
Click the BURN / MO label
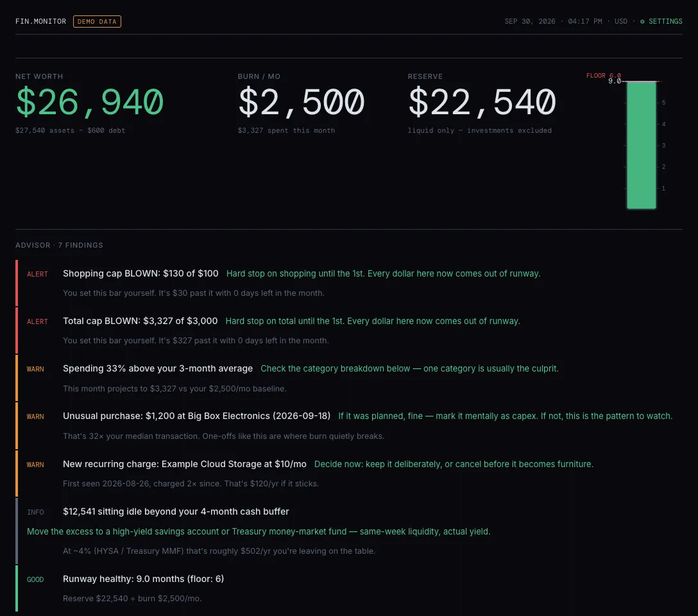pos(259,76)
